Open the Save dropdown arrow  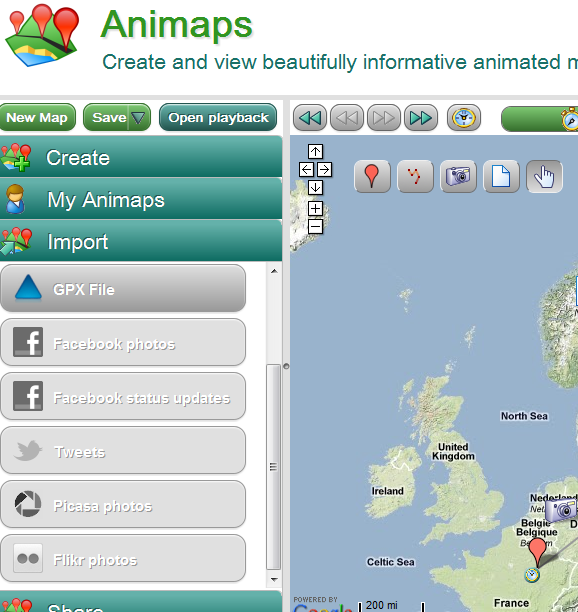pyautogui.click(x=139, y=117)
